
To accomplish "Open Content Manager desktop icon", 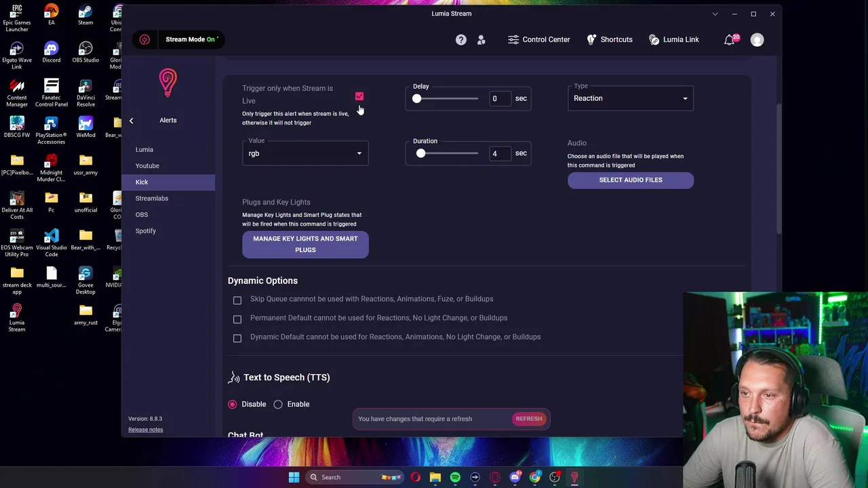I will tap(17, 93).
